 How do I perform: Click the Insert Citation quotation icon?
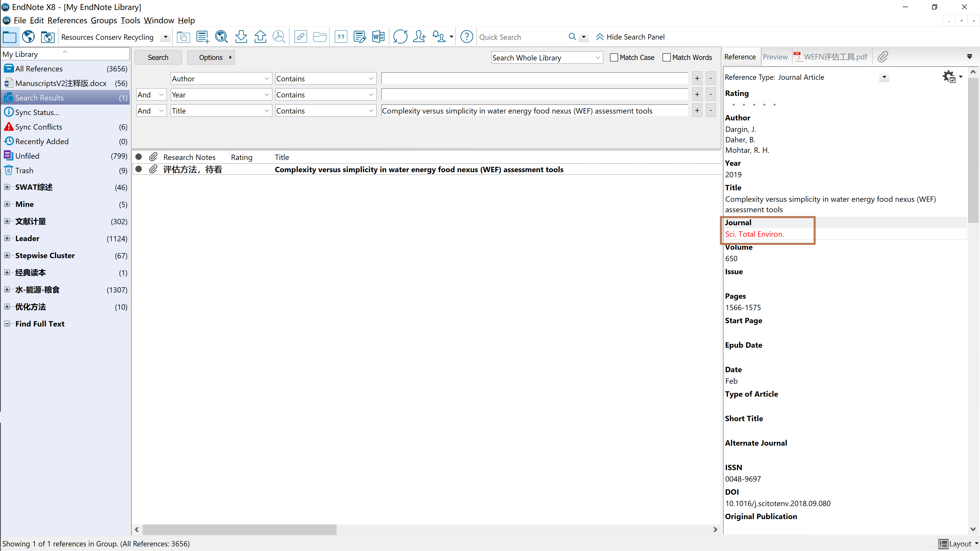click(341, 37)
